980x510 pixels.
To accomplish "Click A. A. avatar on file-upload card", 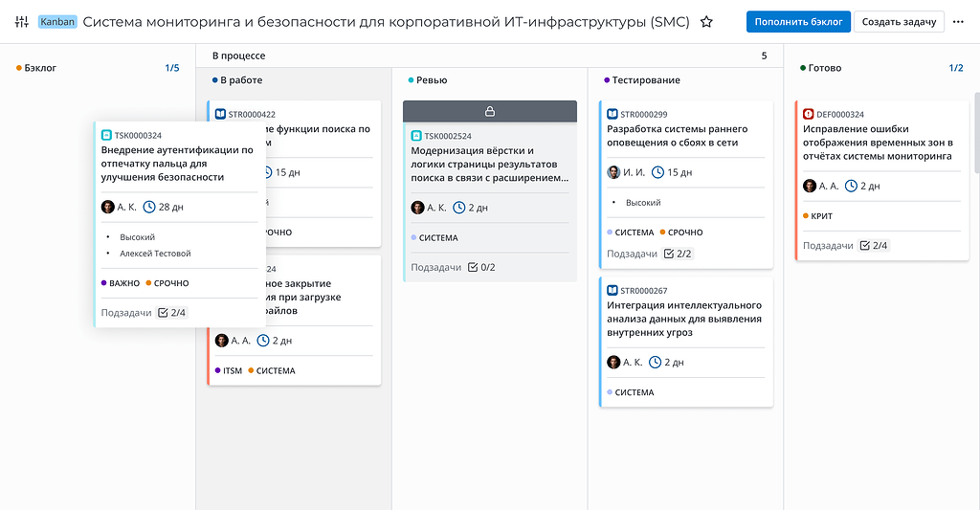I will point(222,341).
